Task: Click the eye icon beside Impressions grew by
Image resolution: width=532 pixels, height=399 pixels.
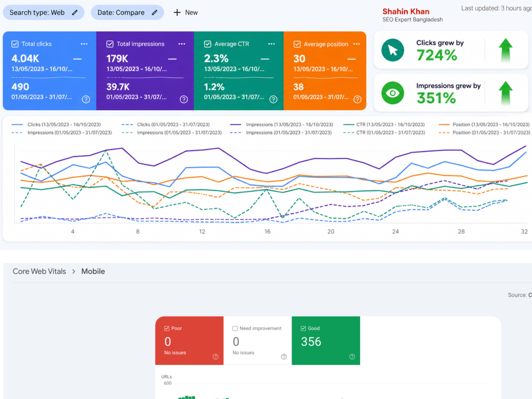Action: pos(393,93)
